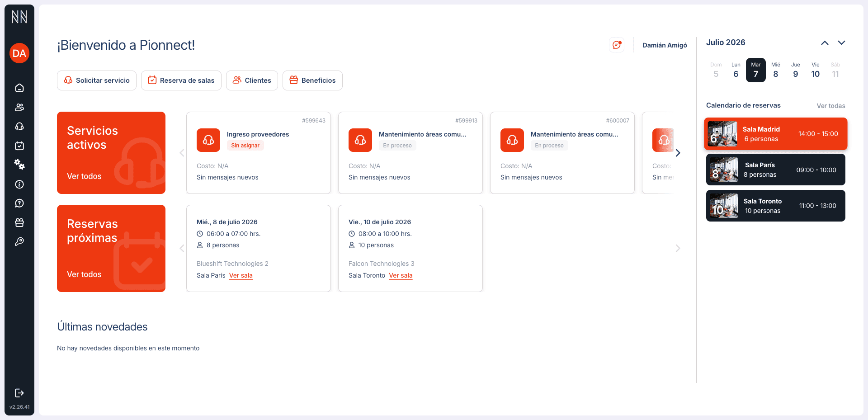The height and width of the screenshot is (420, 868).
Task: Select Dom 5 in calendar
Action: tap(716, 70)
